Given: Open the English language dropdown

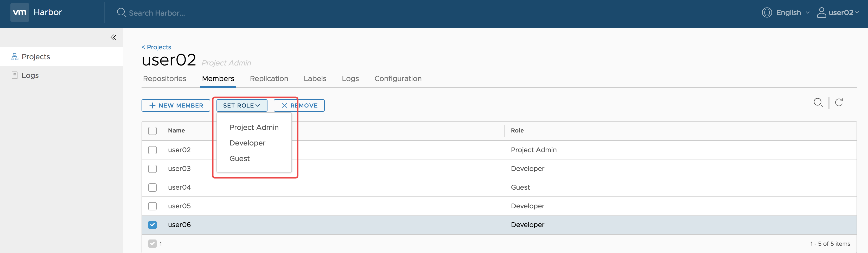Looking at the screenshot, I should point(793,12).
